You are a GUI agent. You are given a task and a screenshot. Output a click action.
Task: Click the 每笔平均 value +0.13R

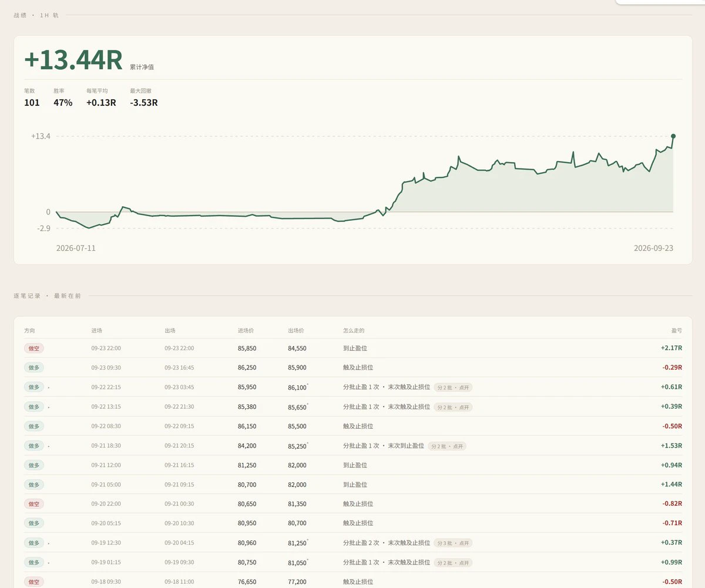[101, 103]
